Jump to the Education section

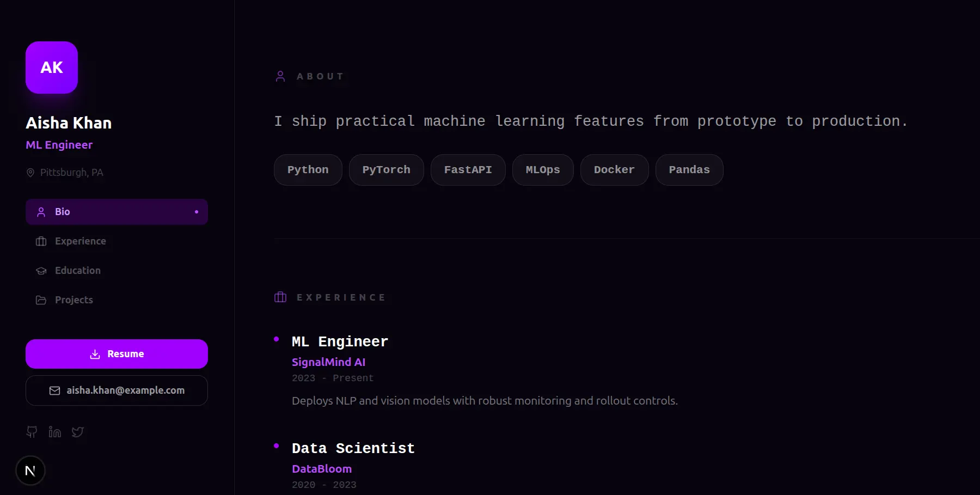tap(77, 271)
